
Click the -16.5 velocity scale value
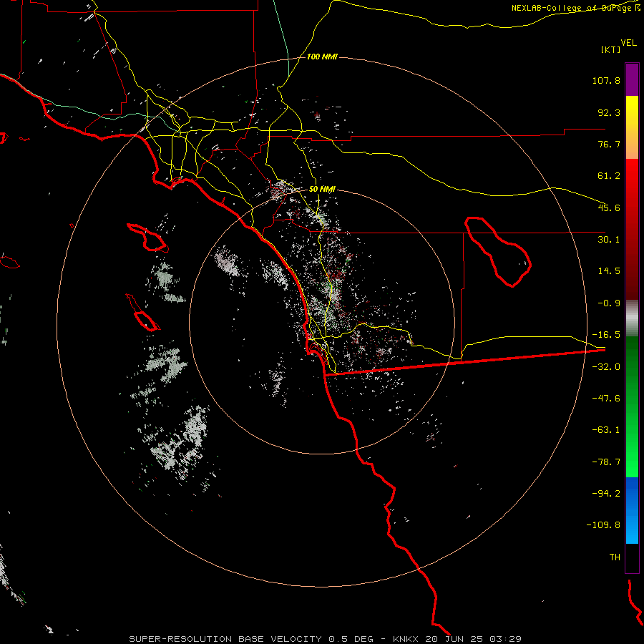coord(606,335)
